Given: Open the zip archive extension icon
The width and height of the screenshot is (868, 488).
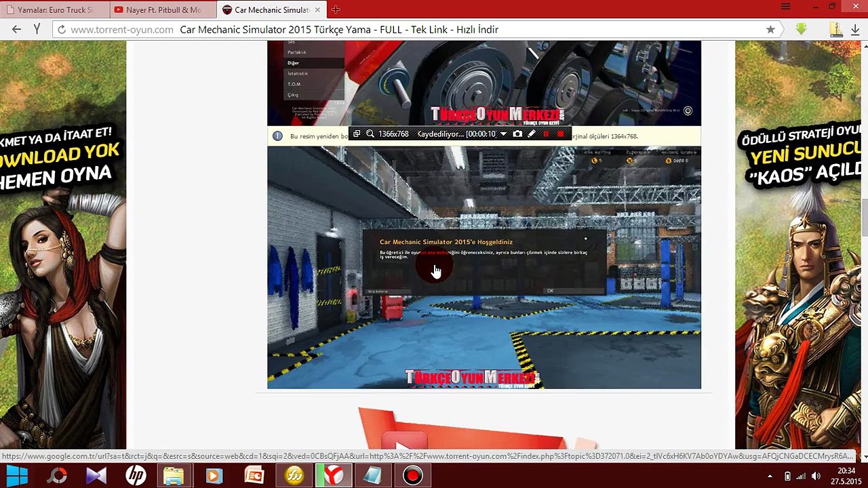Looking at the screenshot, I should (x=836, y=29).
